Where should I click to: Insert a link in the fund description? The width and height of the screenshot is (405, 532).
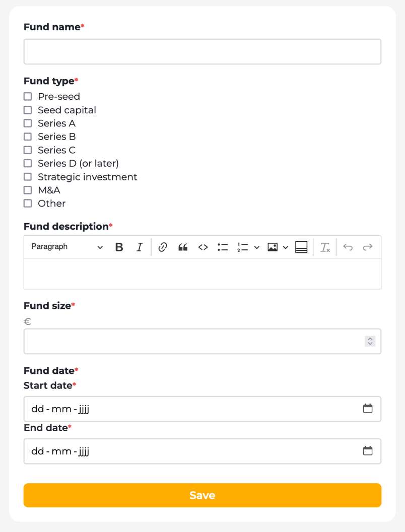[163, 247]
